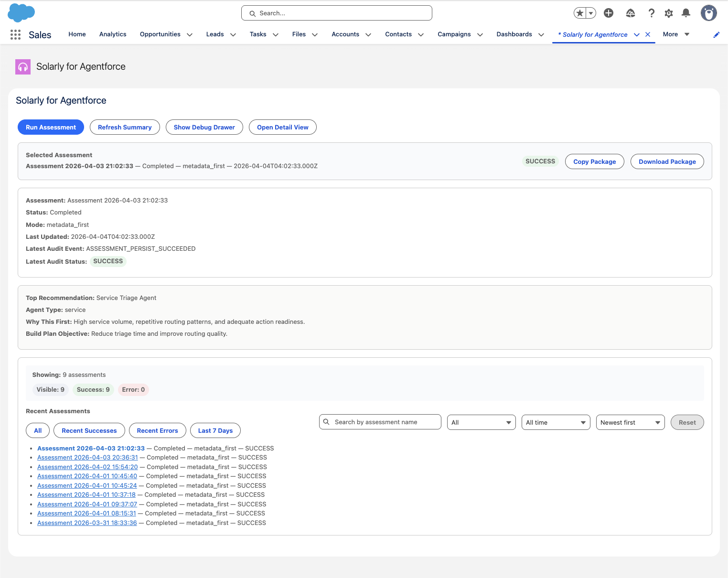The width and height of the screenshot is (728, 578).
Task: Click the magnifier icon in global search
Action: tap(253, 13)
